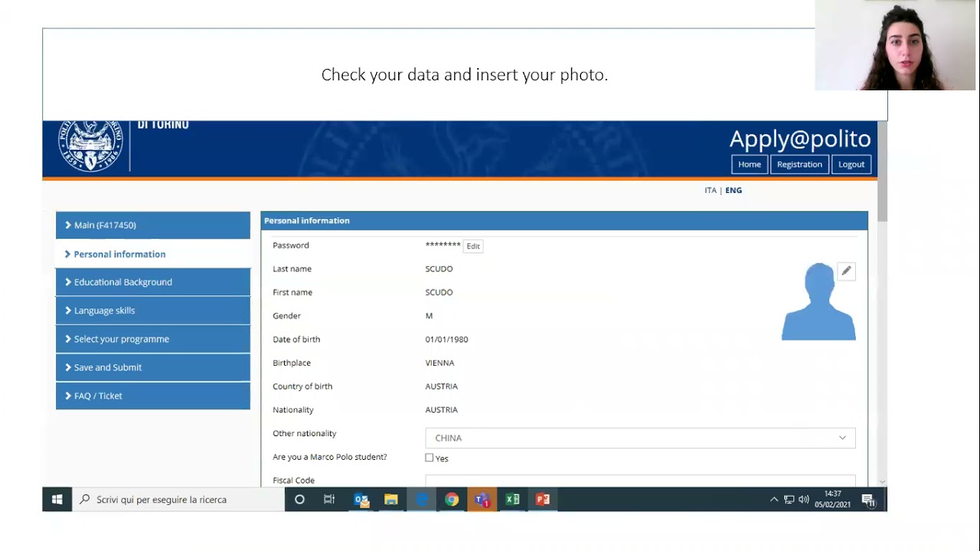The height and width of the screenshot is (551, 980).
Task: Open the Windows Start menu
Action: tap(57, 500)
